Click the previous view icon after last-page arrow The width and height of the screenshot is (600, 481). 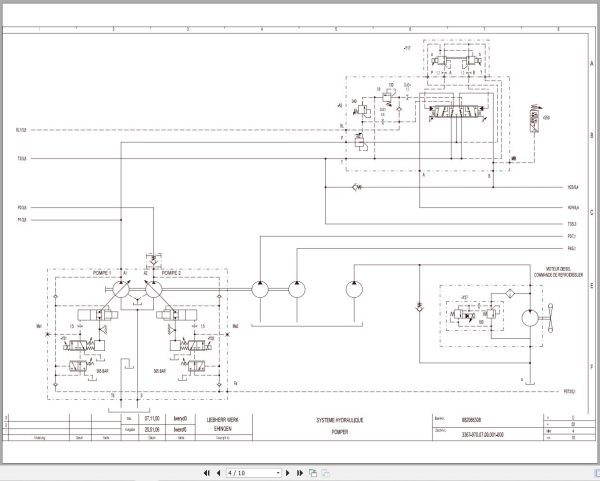coord(313,473)
